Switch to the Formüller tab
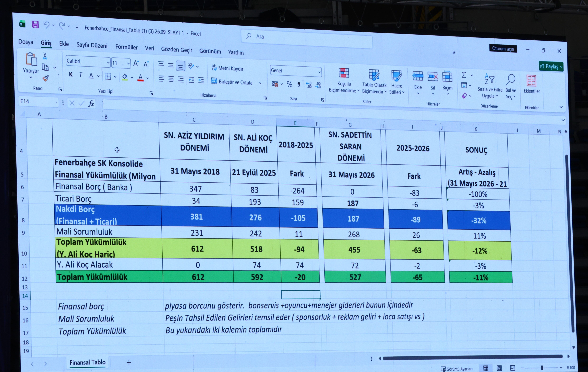Viewport: 588px width, 372px height. coord(126,47)
